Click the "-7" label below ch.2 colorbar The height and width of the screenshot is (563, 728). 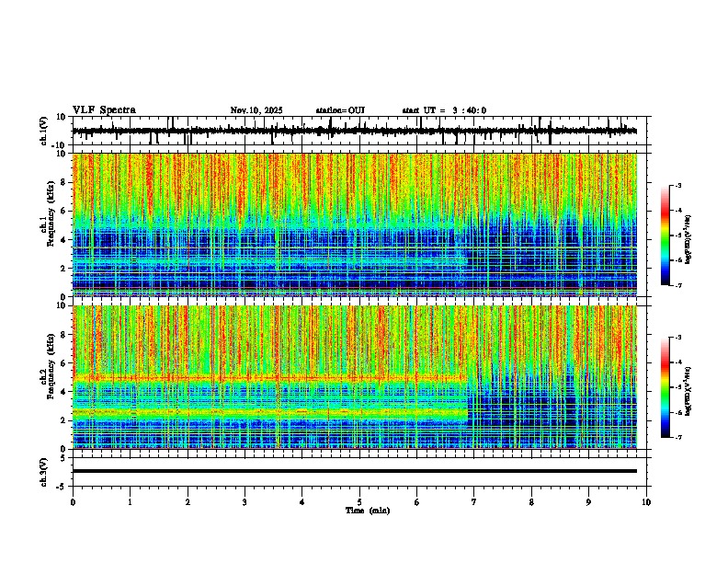[x=677, y=437]
